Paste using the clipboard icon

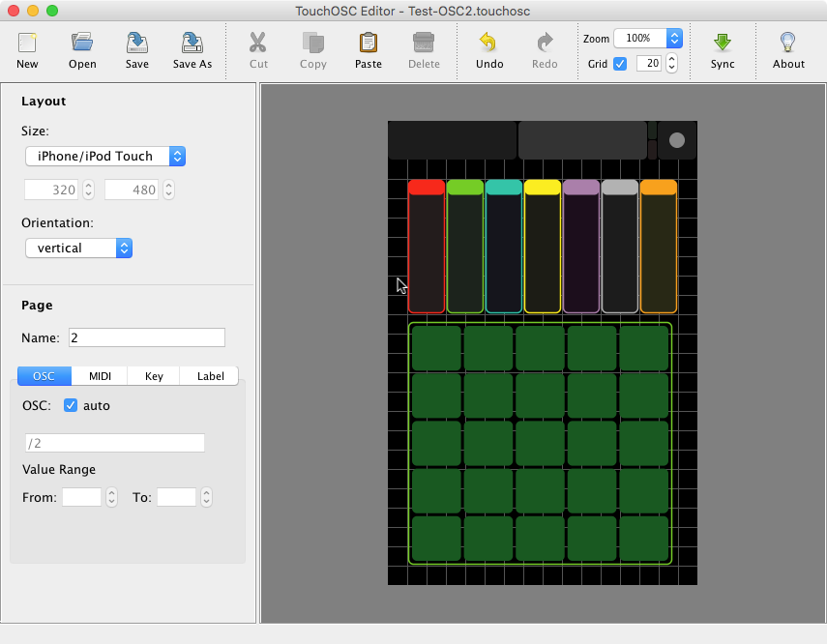tap(369, 44)
